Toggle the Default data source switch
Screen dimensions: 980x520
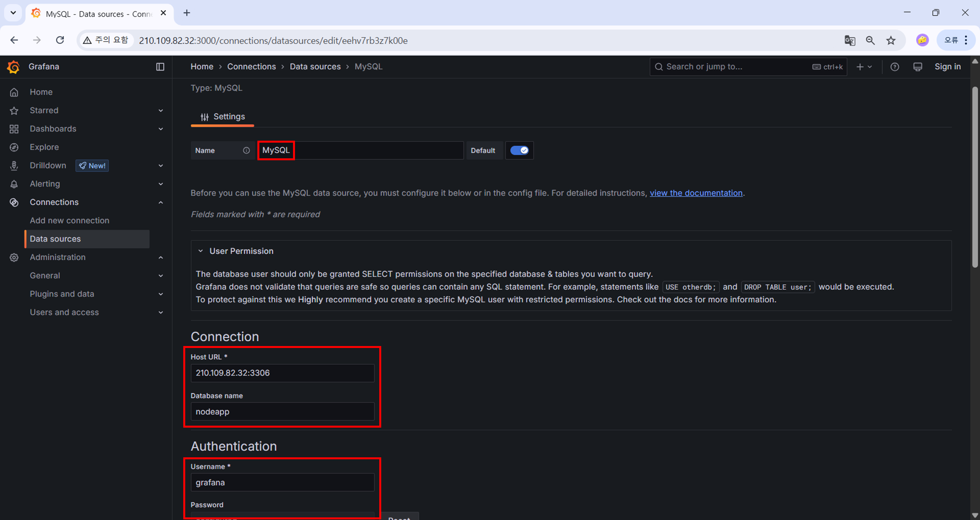(519, 150)
